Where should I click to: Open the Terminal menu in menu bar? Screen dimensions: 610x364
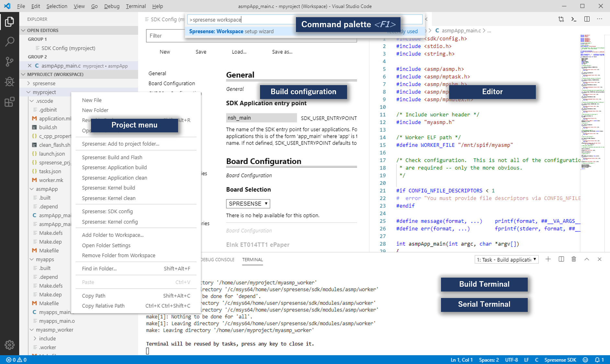(135, 6)
